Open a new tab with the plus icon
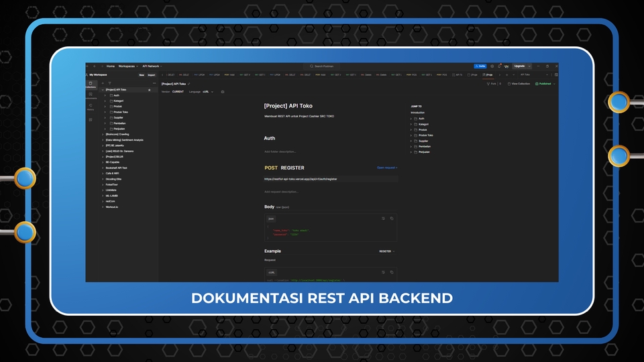 point(507,74)
